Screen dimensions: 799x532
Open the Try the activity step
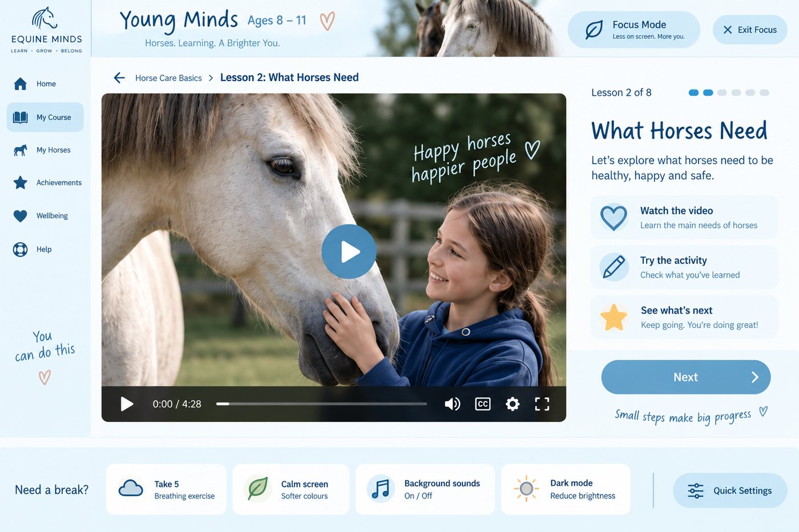(684, 267)
